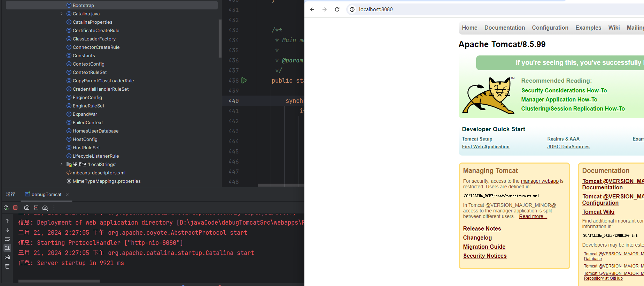Click the manager webapp link
644x286 pixels.
pos(540,181)
